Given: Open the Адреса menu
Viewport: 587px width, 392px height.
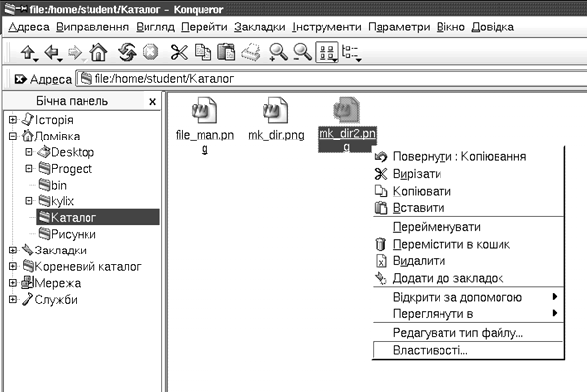Looking at the screenshot, I should [29, 27].
